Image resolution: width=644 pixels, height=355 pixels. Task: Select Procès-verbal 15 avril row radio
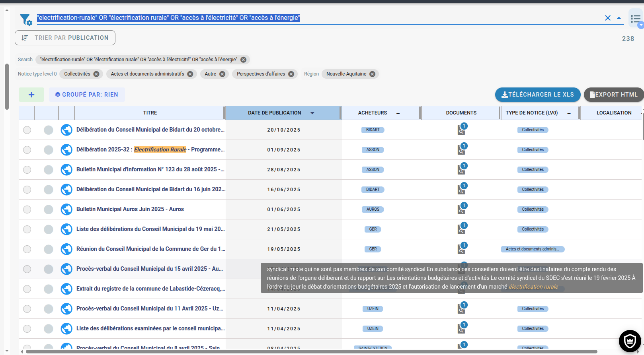click(27, 269)
